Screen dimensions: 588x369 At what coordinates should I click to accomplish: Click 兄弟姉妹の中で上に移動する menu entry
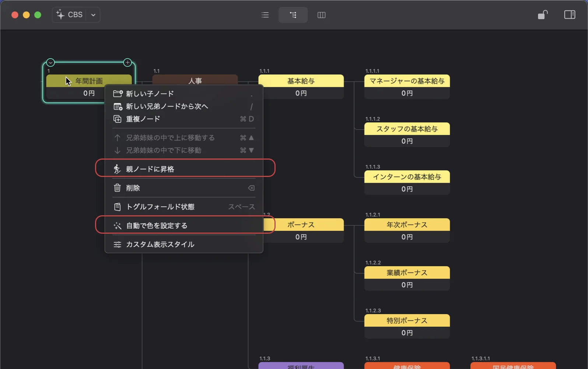(x=184, y=137)
